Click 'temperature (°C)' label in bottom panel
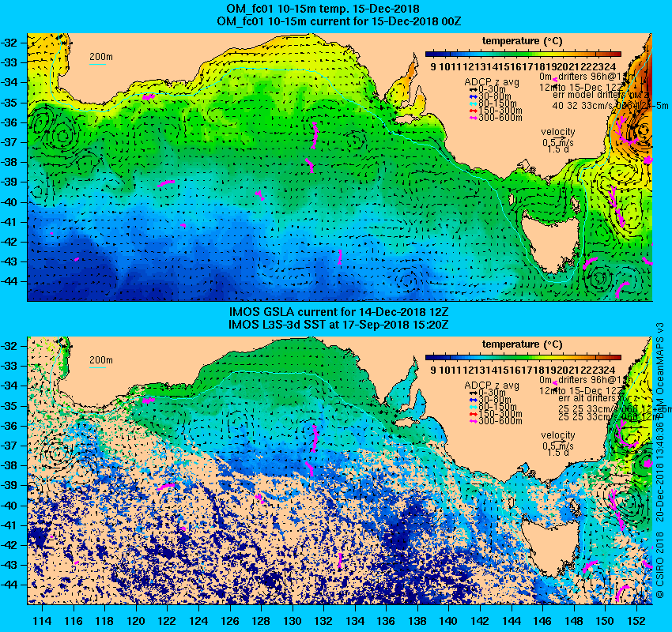This screenshot has height=632, width=672. tap(522, 344)
